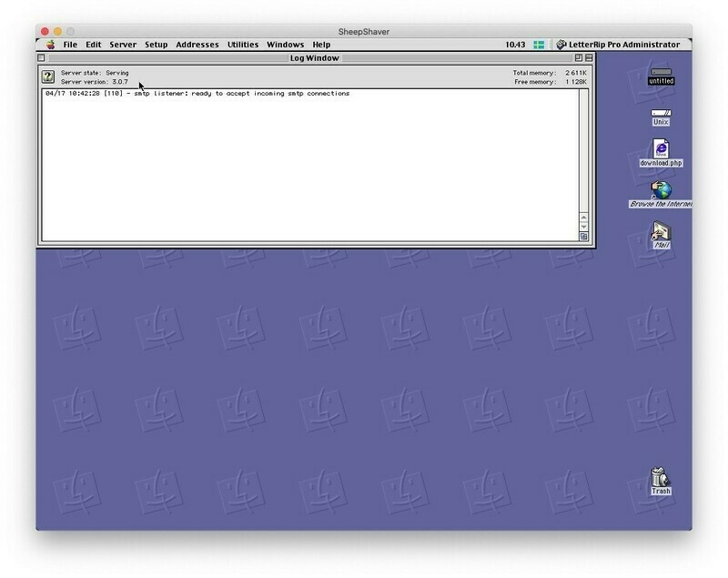Select the Trash icon
This screenshot has width=728, height=578.
[661, 477]
